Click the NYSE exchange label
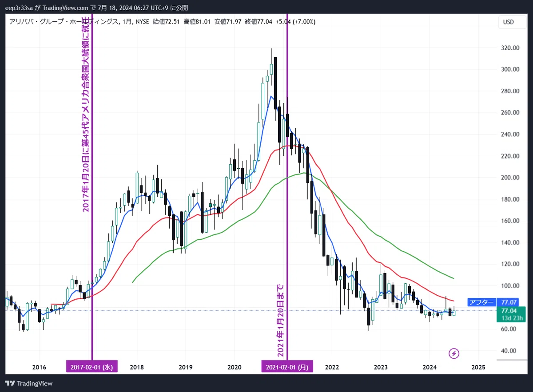This screenshot has width=533, height=392. point(143,21)
